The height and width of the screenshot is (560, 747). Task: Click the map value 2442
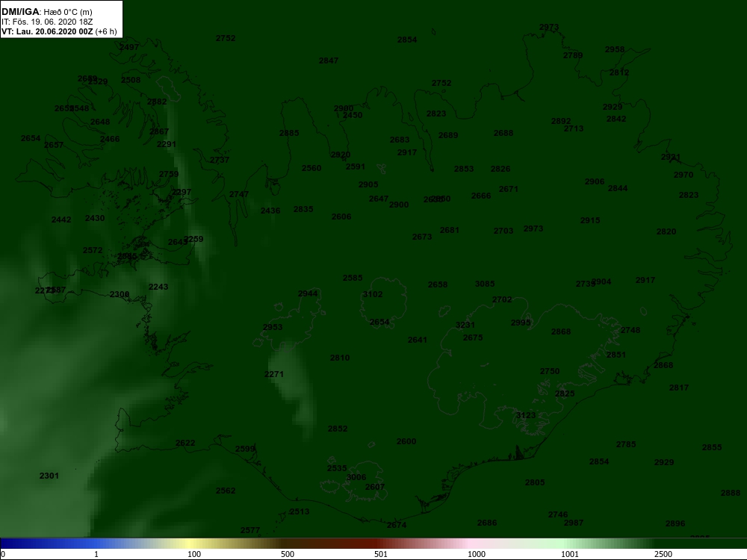pyautogui.click(x=61, y=220)
